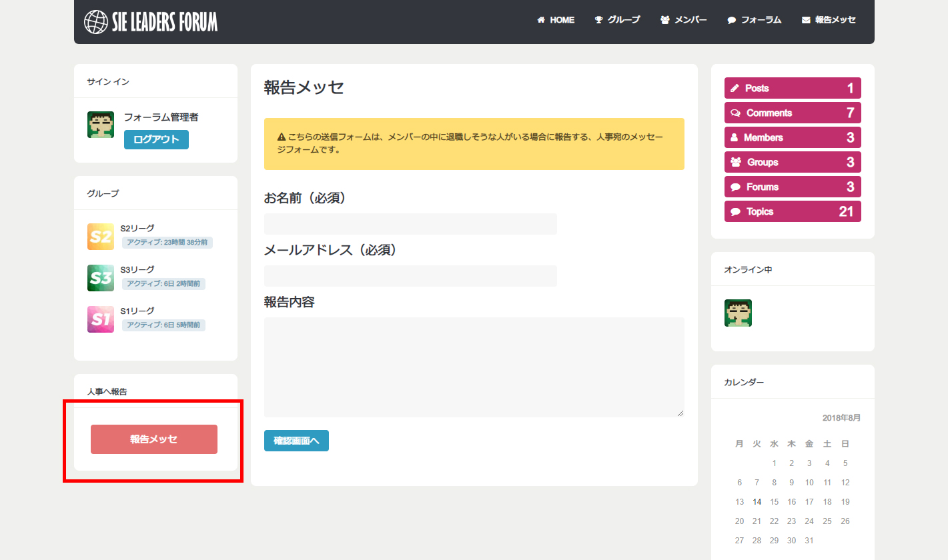Open the Groups stat with people icon
Image resolution: width=948 pixels, height=560 pixels.
point(792,162)
